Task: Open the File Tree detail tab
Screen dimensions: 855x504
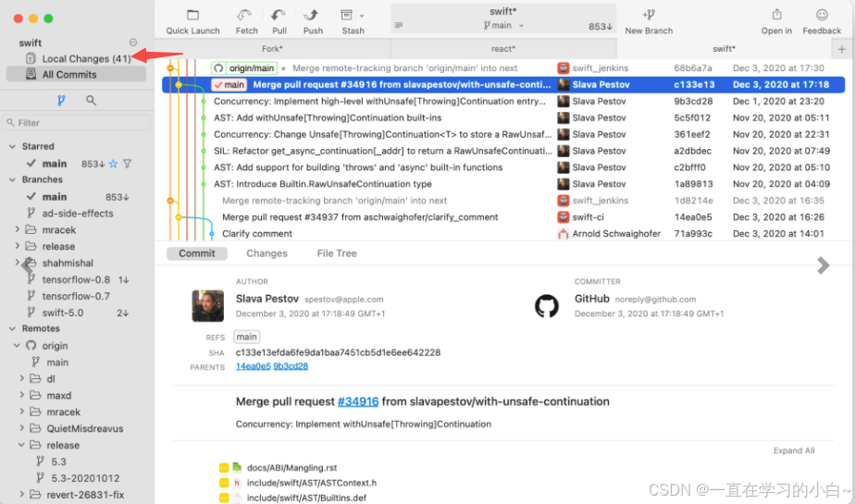Action: click(x=337, y=253)
